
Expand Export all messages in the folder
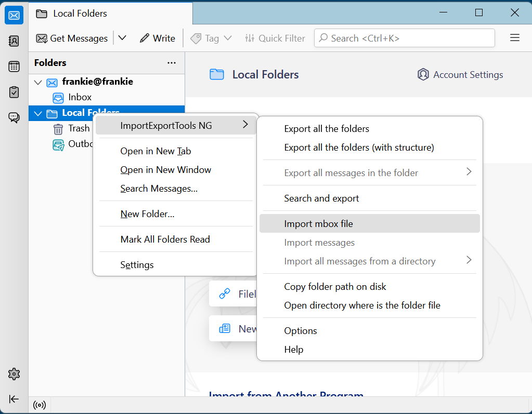point(469,171)
